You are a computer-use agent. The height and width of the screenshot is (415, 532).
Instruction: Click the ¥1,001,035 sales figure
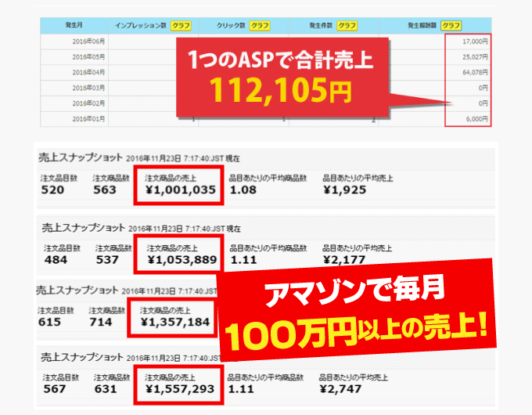coord(179,189)
